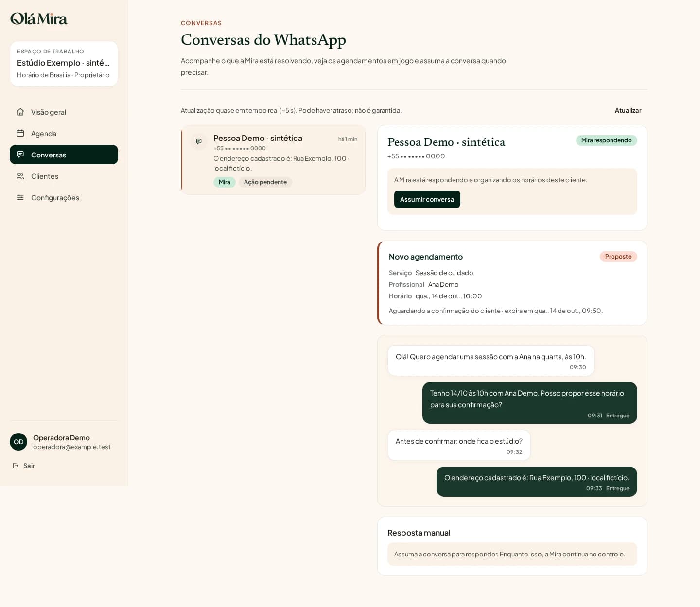Screen dimensions: 700x607
Task: Go to the Agenda section
Action: 64,133
